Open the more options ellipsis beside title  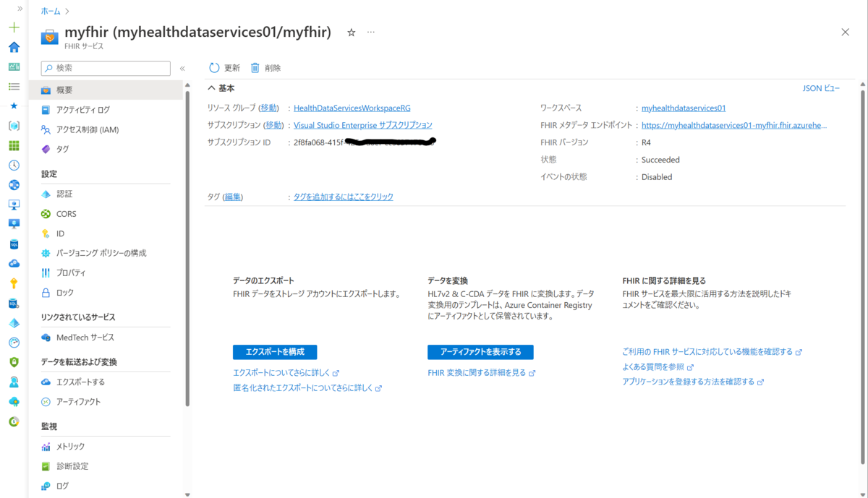(x=371, y=33)
